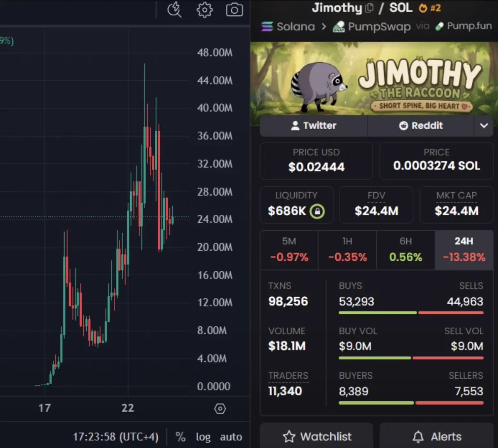This screenshot has width=498, height=448.
Task: Open the timezone selector showing 17:23:58 (UTC+4)
Action: [116, 437]
